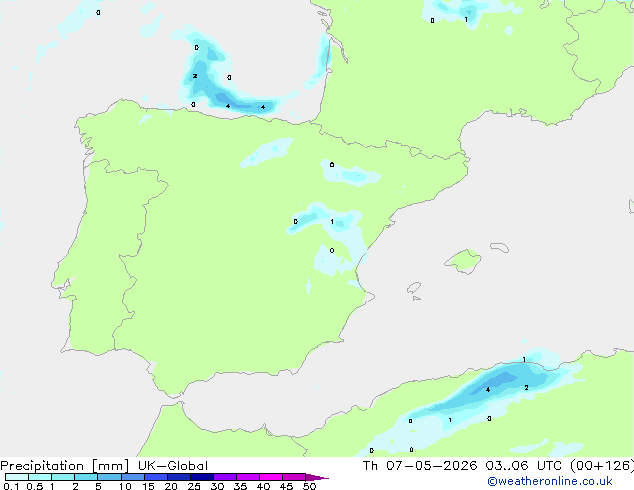
Task: Click the Ibiza island outline on map
Action: pyautogui.click(x=414, y=288)
